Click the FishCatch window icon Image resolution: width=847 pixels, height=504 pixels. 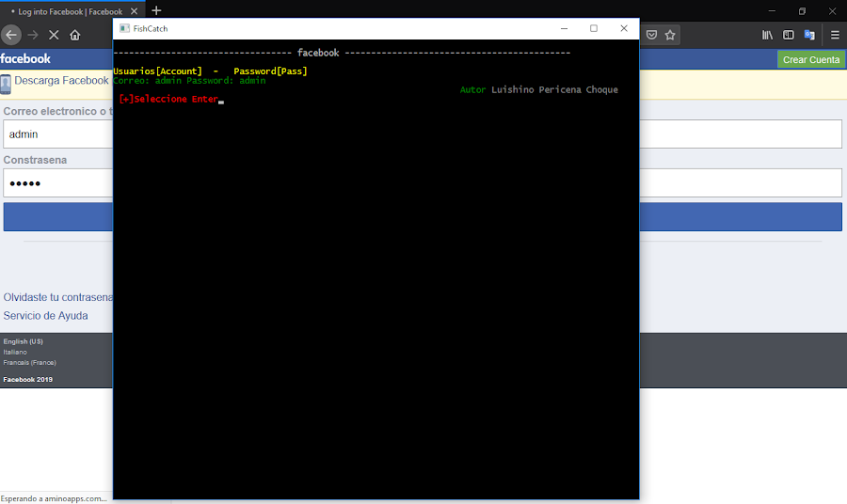click(x=125, y=28)
